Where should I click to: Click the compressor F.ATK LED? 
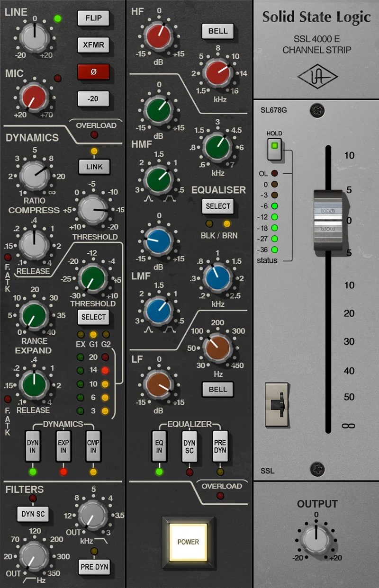point(8,258)
